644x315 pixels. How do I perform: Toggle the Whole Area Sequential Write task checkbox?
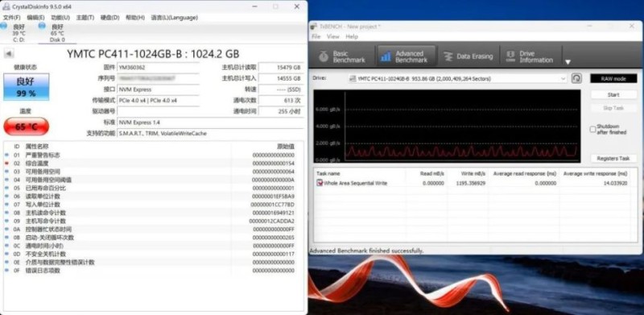click(x=320, y=183)
